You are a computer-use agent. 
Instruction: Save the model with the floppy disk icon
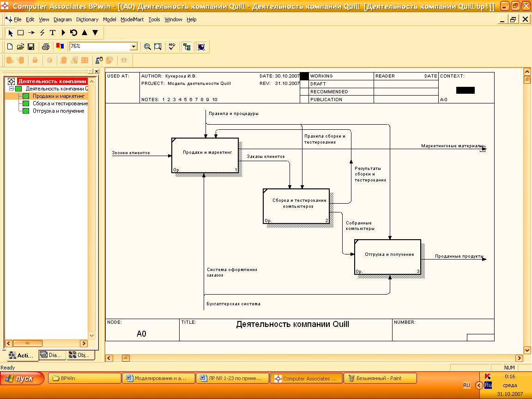[x=31, y=47]
